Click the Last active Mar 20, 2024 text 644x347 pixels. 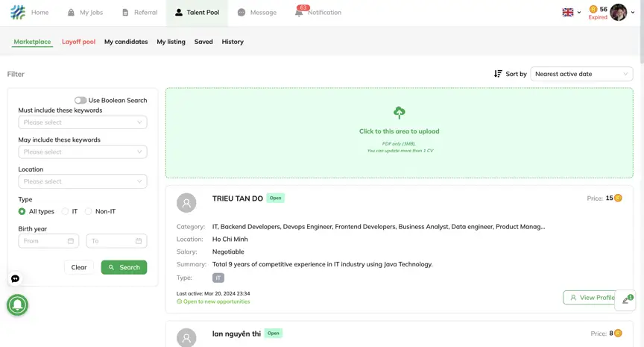coord(213,293)
